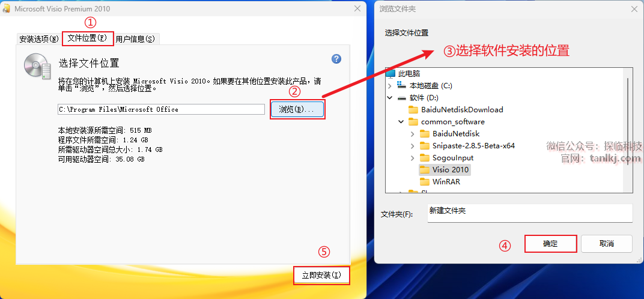Select the Snipaste-2.8.5-Beta-x64 folder name
Viewport: 644px width, 299px height.
point(473,146)
